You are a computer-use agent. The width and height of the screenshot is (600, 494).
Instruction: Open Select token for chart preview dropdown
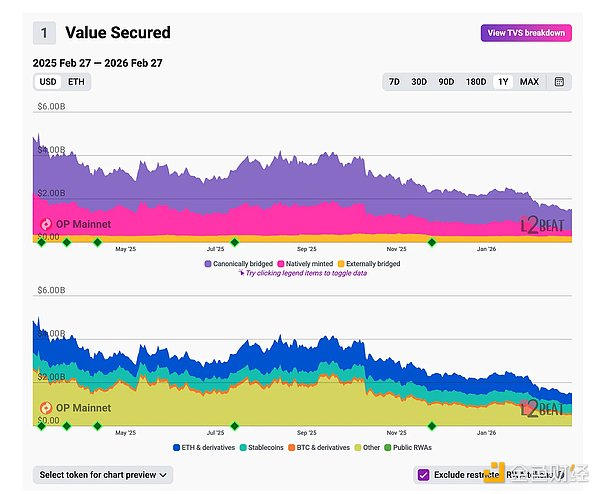click(103, 475)
